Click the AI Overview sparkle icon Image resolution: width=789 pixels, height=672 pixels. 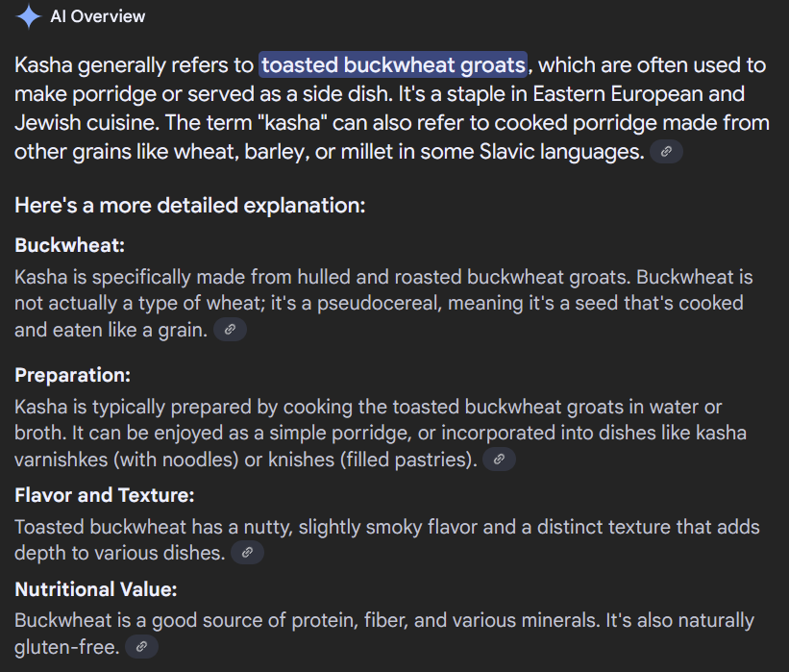[29, 16]
